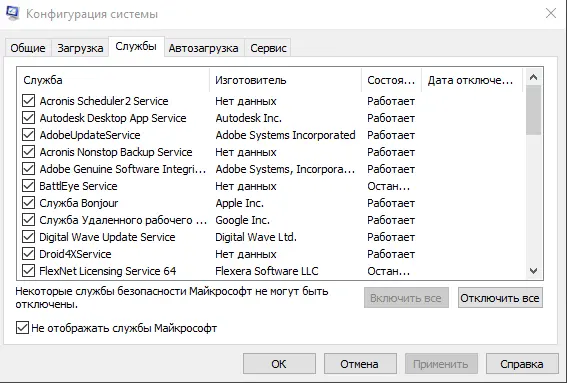Click the Включить все button
The image size is (567, 383).
406,298
